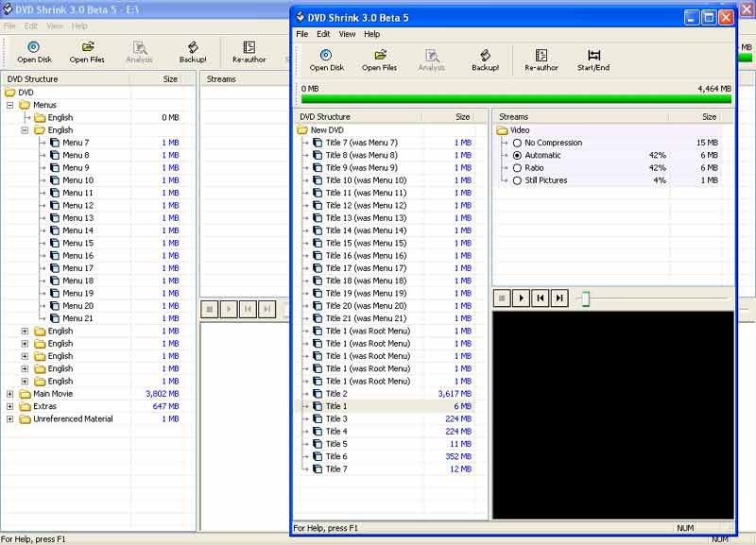This screenshot has width=756, height=545.
Task: Start Backup! from the front window toolbar
Action: tap(485, 60)
